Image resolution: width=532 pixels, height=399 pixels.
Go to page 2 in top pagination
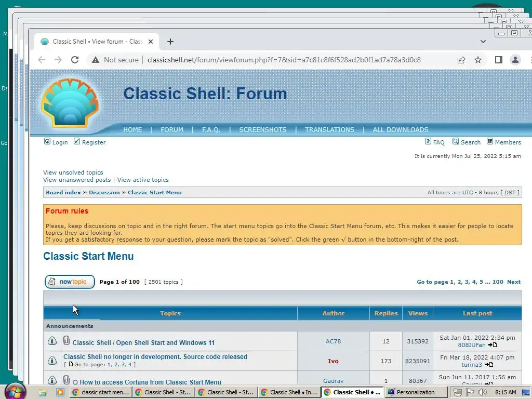459,282
